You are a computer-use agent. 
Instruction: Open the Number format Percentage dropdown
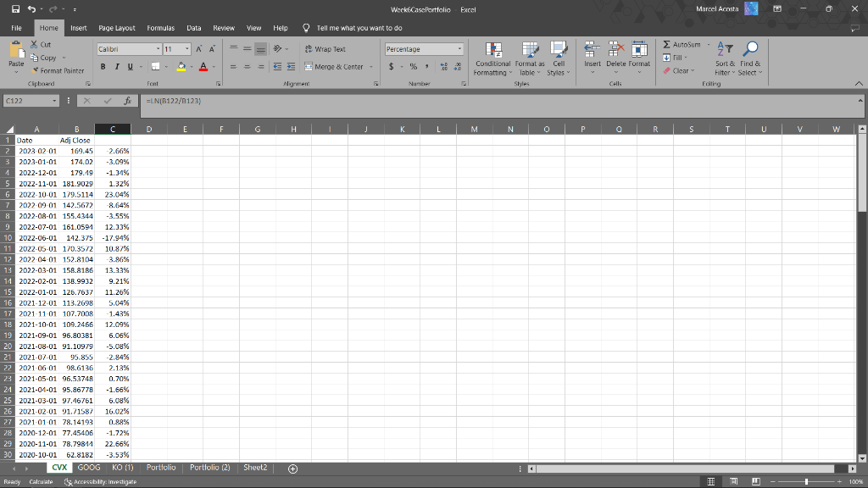459,49
